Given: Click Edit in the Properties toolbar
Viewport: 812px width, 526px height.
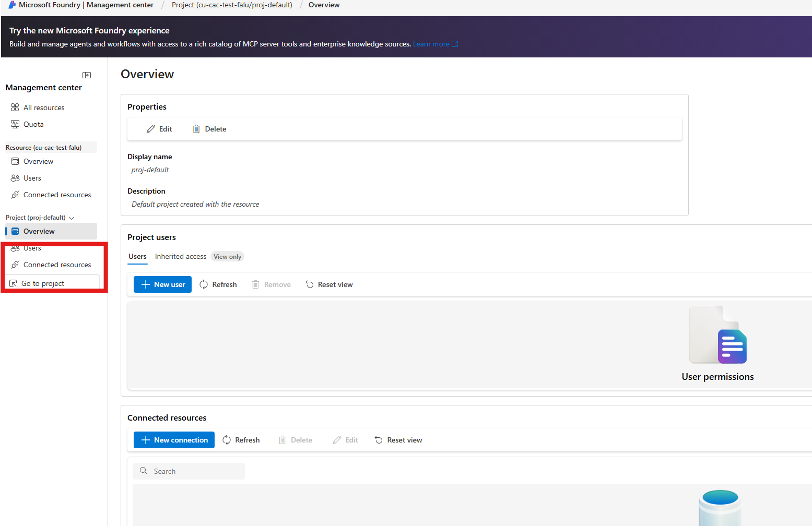Looking at the screenshot, I should [159, 129].
